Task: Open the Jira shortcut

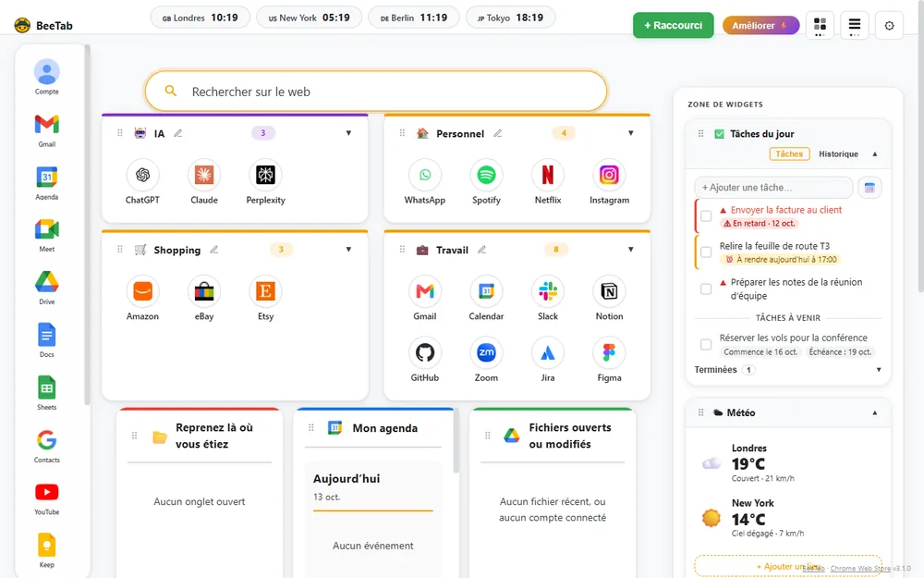Action: coord(547,352)
